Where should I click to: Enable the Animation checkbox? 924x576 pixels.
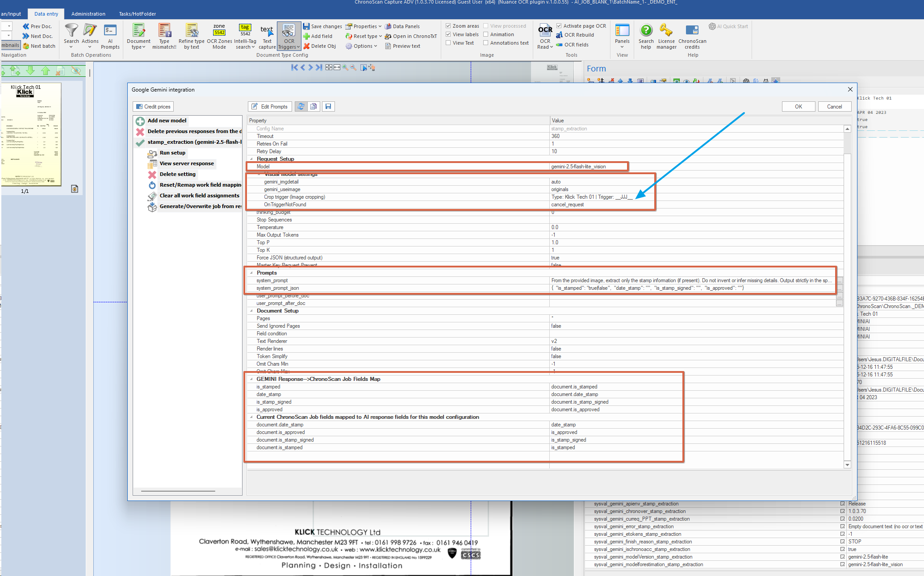click(485, 34)
